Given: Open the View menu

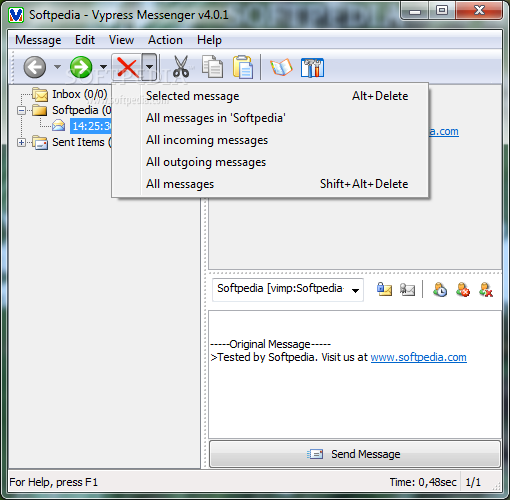Looking at the screenshot, I should (x=121, y=40).
